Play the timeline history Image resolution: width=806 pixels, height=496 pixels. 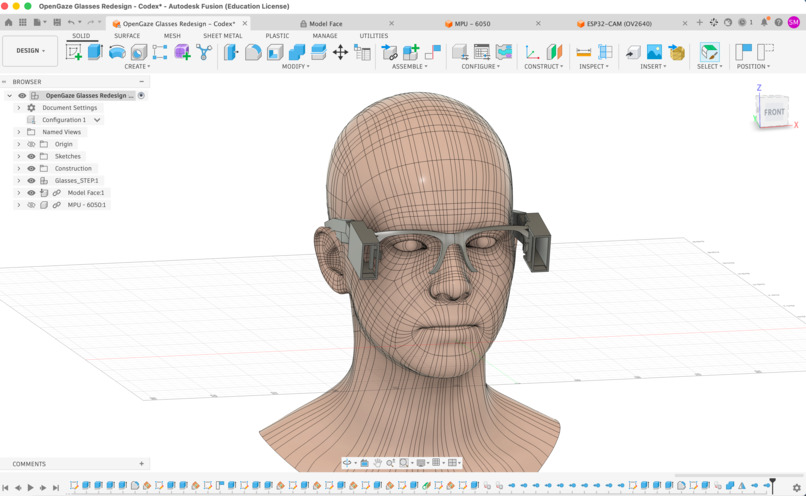point(30,487)
